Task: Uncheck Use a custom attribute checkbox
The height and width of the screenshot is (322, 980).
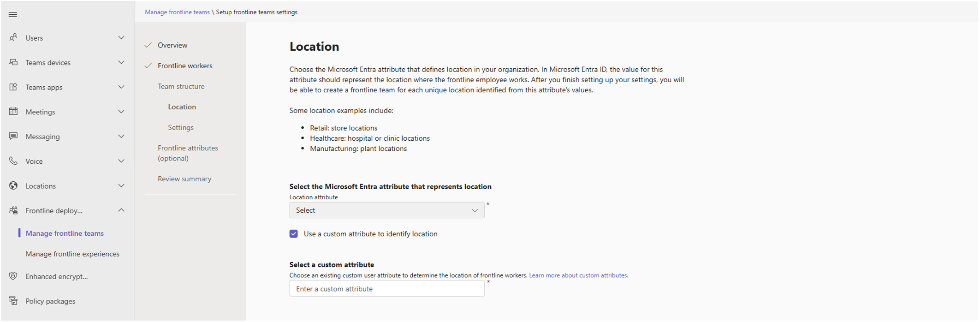Action: pyautogui.click(x=294, y=234)
